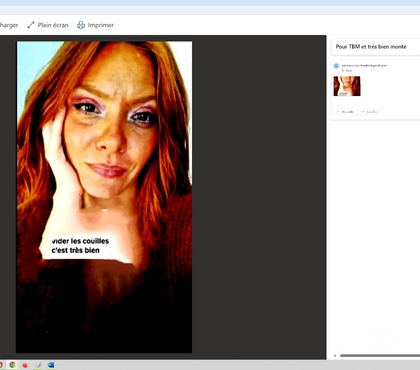Select the Plein écran label
Viewport: 420px width, 370px height.
click(53, 25)
